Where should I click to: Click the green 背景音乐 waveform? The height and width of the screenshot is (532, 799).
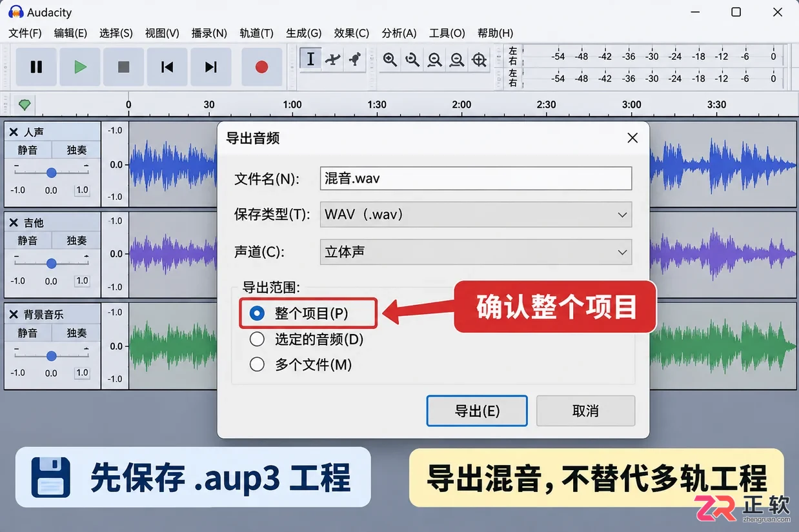pyautogui.click(x=723, y=347)
